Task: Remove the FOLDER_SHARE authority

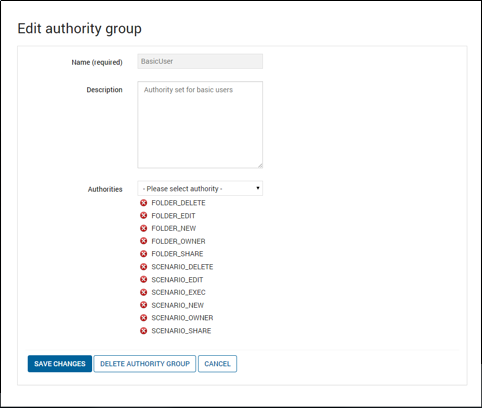Action: tap(143, 254)
